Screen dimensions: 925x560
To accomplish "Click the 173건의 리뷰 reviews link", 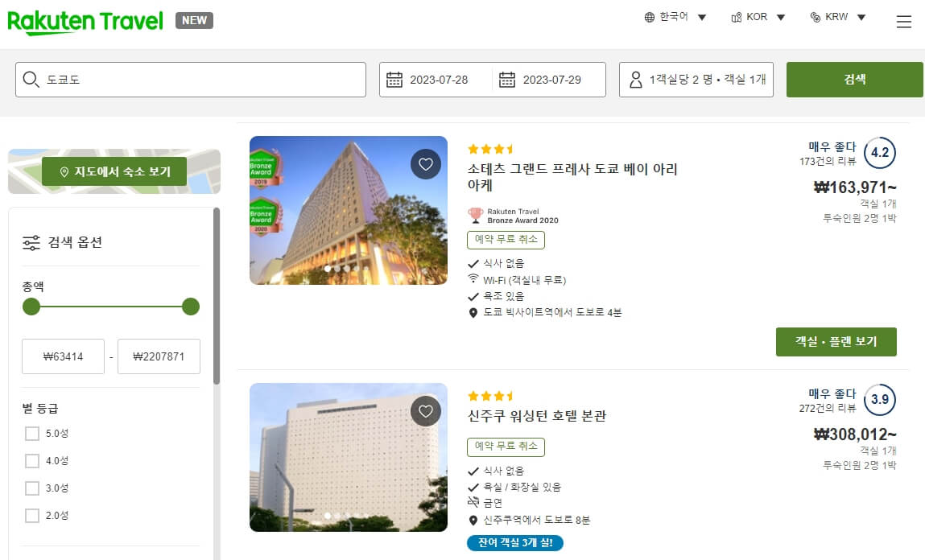I will click(x=828, y=162).
